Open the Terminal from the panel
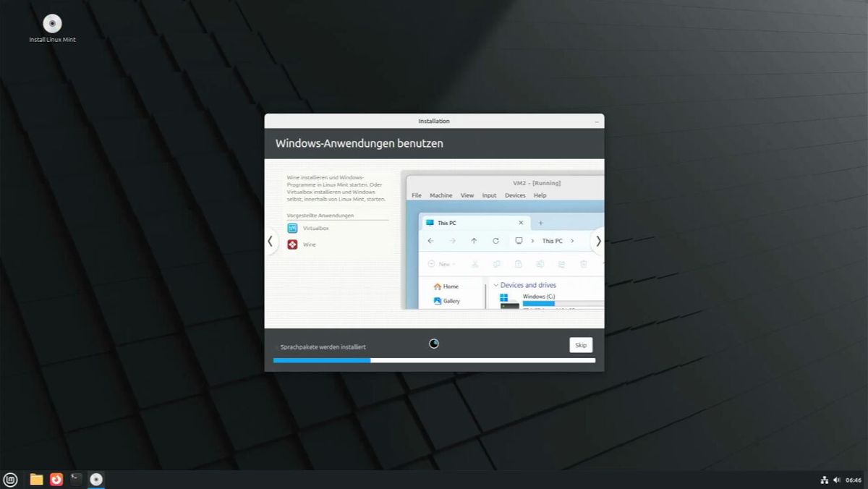 click(x=76, y=479)
